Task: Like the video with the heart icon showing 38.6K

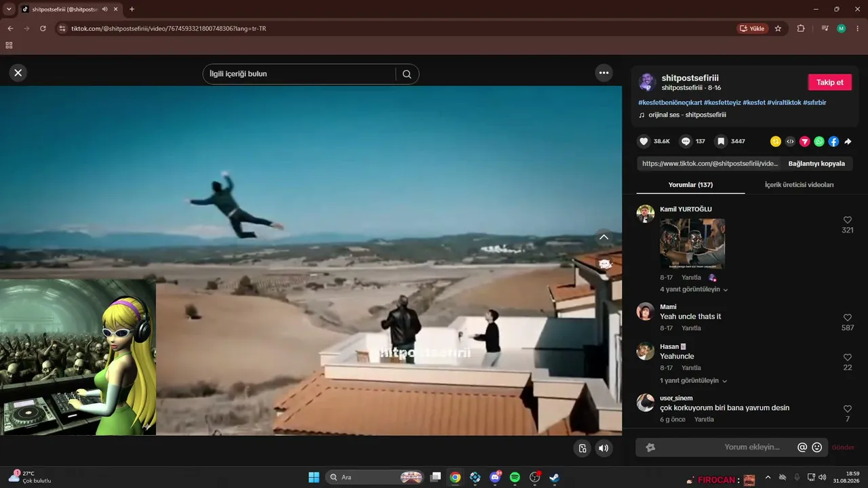Action: click(x=644, y=142)
